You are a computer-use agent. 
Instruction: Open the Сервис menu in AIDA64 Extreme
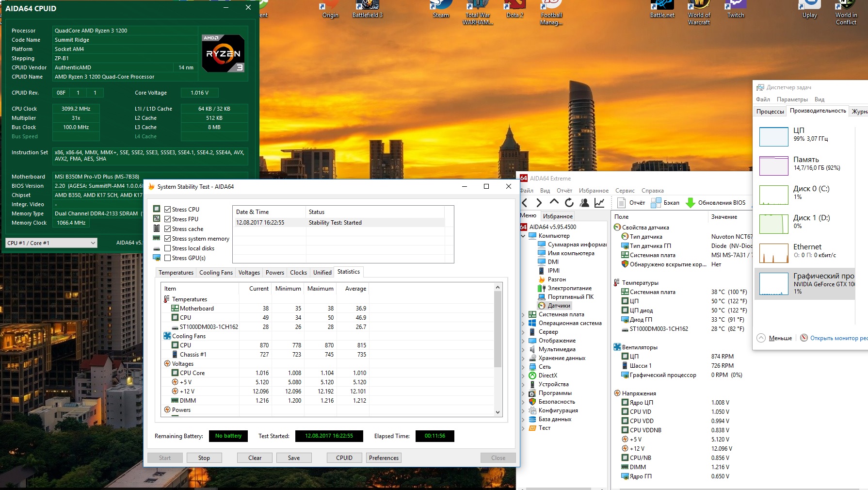click(625, 191)
